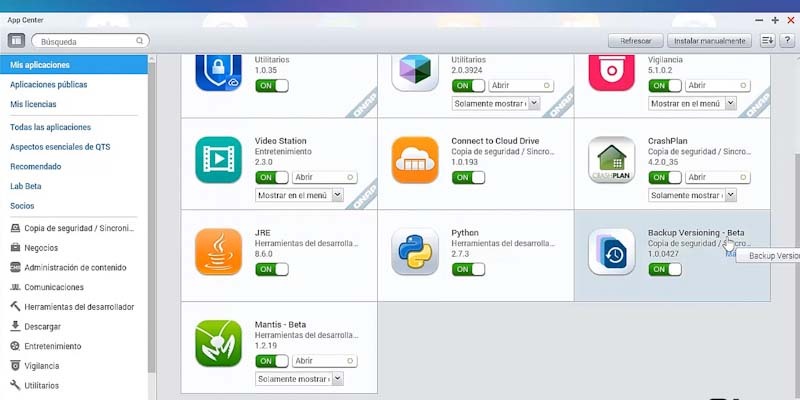Click the Video Station app icon

tap(218, 160)
